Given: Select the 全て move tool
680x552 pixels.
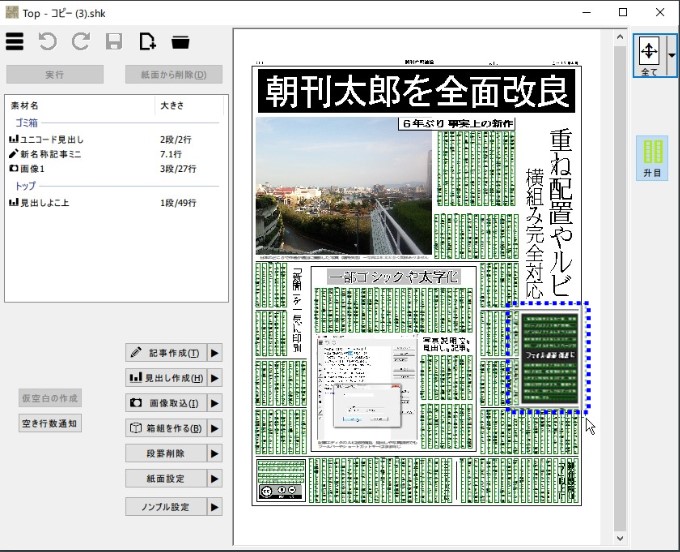Looking at the screenshot, I should click(x=649, y=56).
